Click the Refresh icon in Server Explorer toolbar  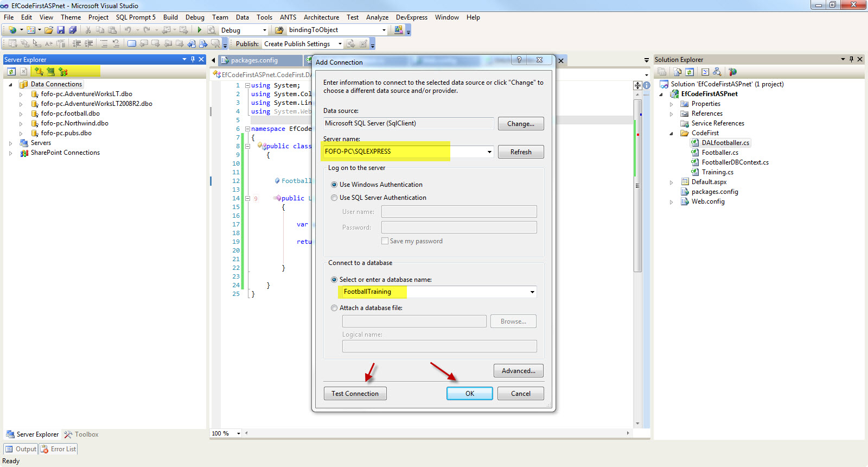click(x=11, y=71)
